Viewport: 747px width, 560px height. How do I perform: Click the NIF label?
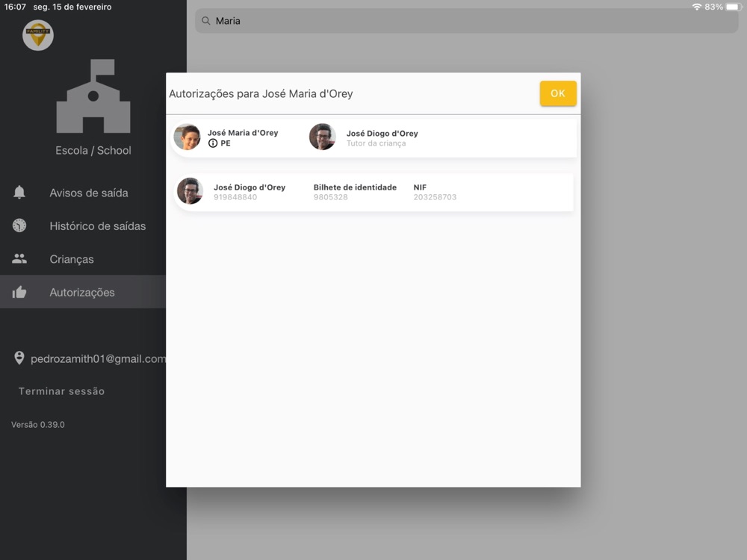click(x=420, y=187)
